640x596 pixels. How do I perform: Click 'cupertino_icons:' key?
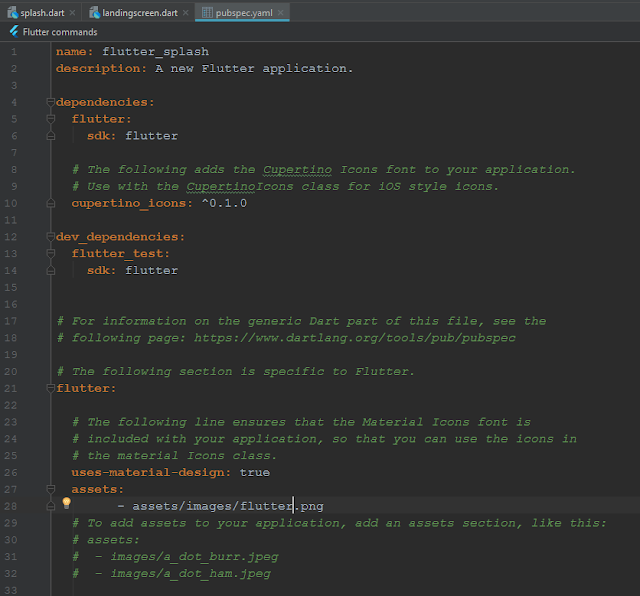click(132, 203)
